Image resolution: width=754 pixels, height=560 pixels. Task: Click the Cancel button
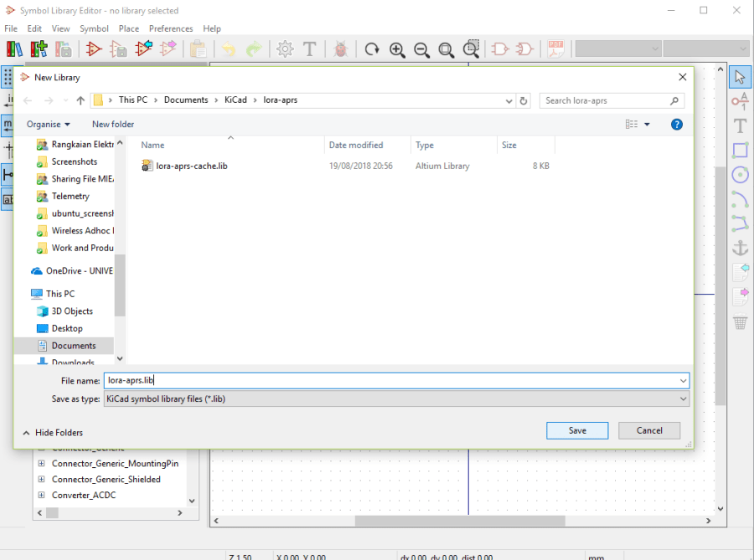point(649,430)
